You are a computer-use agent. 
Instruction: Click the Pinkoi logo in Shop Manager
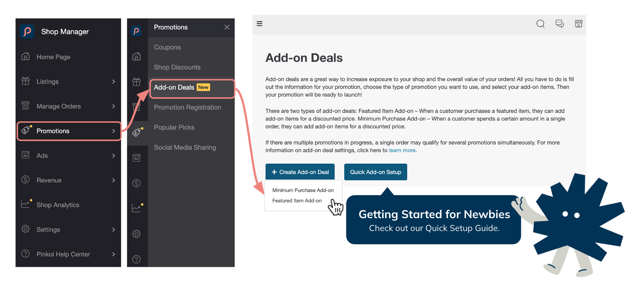(x=27, y=31)
